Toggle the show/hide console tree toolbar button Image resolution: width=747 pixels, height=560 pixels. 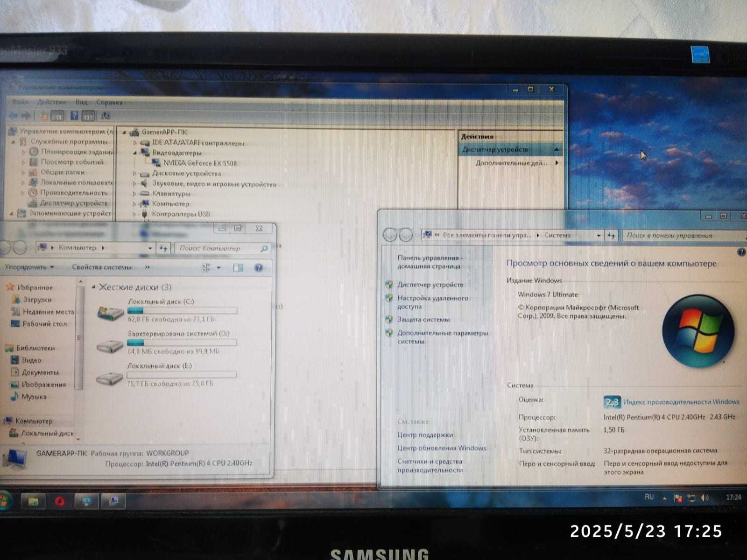tap(57, 115)
